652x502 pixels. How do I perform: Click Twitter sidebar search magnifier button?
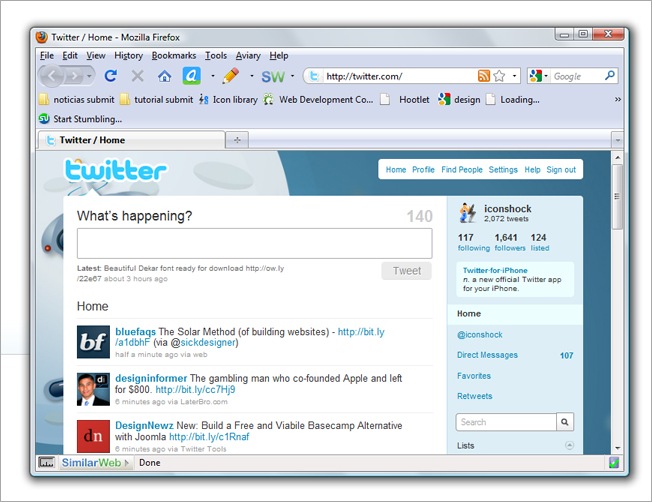click(565, 422)
